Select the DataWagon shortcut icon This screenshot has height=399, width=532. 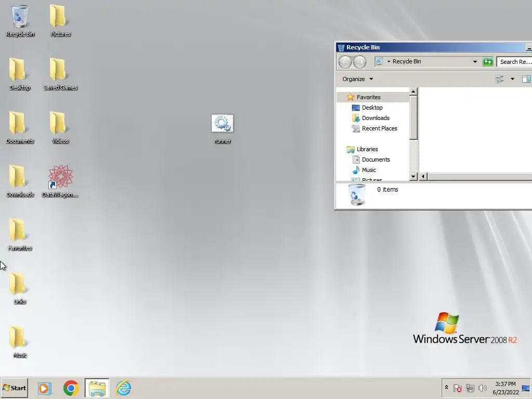(60, 181)
